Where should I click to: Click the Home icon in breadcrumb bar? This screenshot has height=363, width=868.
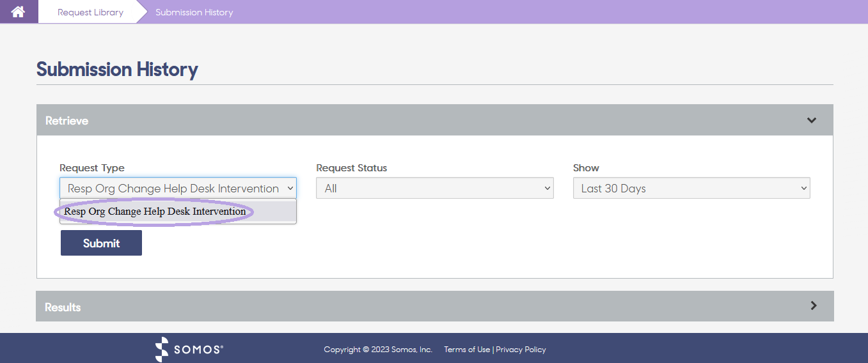[x=18, y=12]
